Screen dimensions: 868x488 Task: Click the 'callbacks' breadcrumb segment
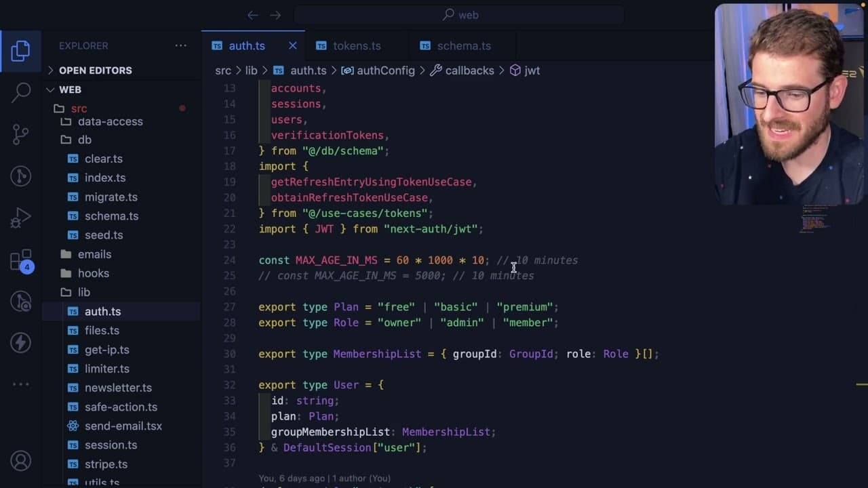462,70
